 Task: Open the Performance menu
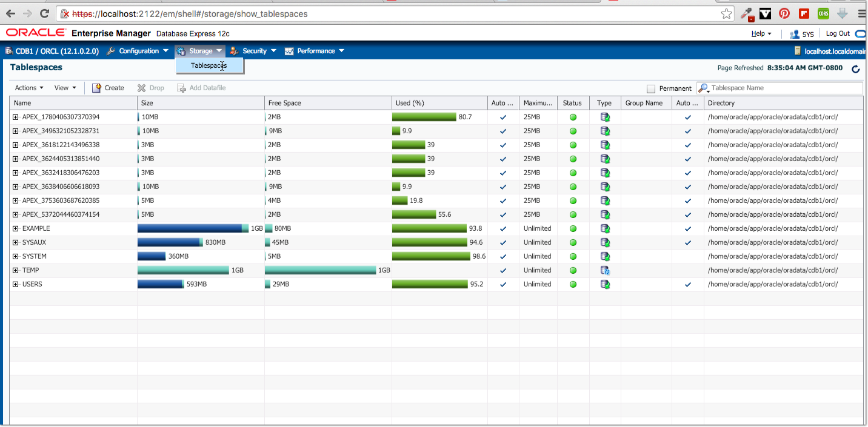point(315,51)
